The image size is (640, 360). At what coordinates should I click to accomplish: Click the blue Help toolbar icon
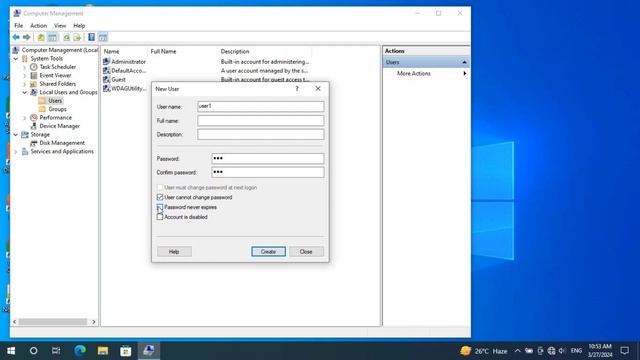coord(91,38)
